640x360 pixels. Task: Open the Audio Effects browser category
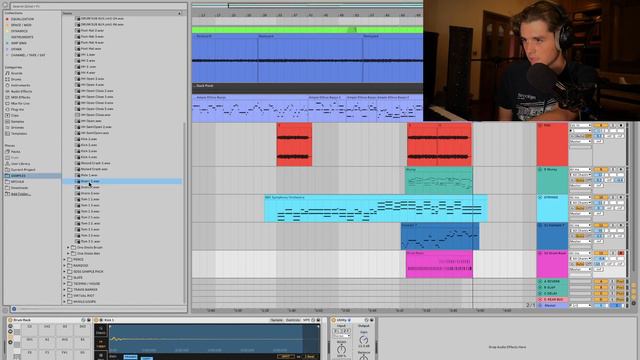click(20, 91)
